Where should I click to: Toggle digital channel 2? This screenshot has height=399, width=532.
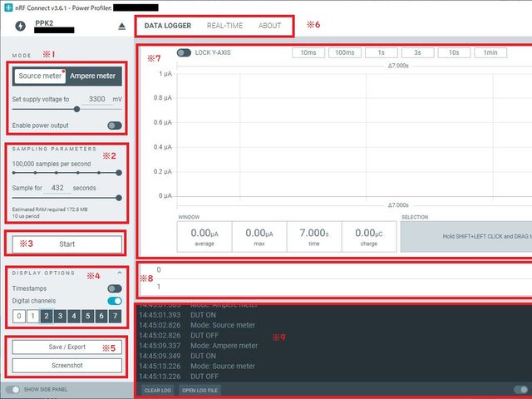coord(47,316)
